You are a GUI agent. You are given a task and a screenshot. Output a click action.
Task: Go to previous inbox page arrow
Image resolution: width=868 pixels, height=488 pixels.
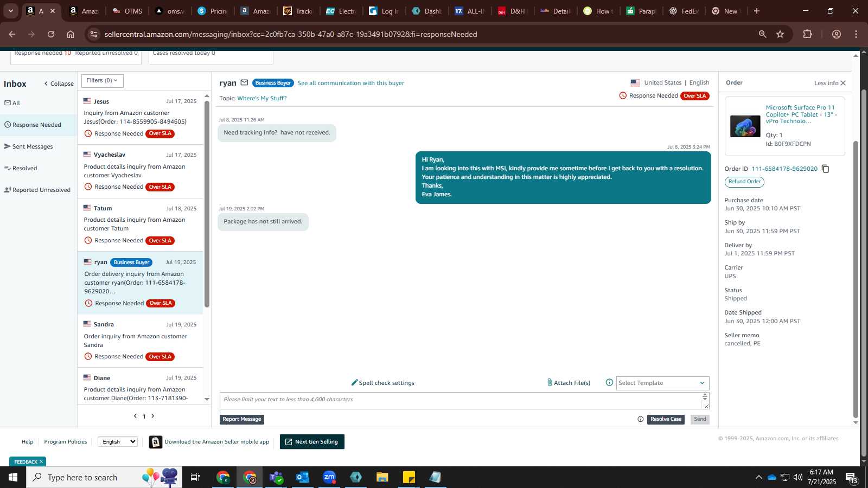135,416
